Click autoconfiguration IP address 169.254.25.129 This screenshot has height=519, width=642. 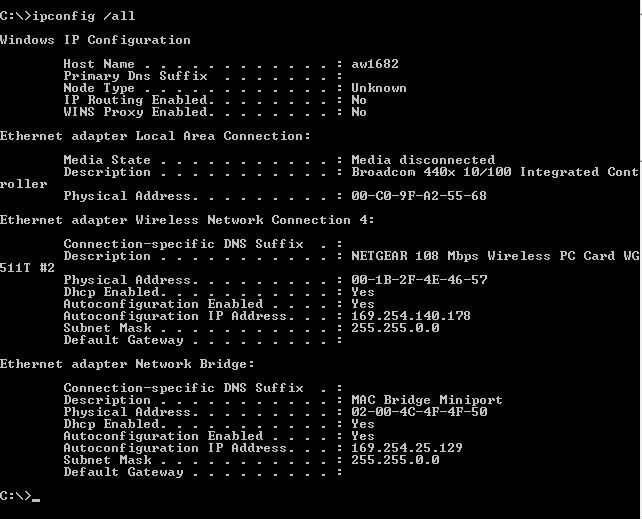pos(407,448)
